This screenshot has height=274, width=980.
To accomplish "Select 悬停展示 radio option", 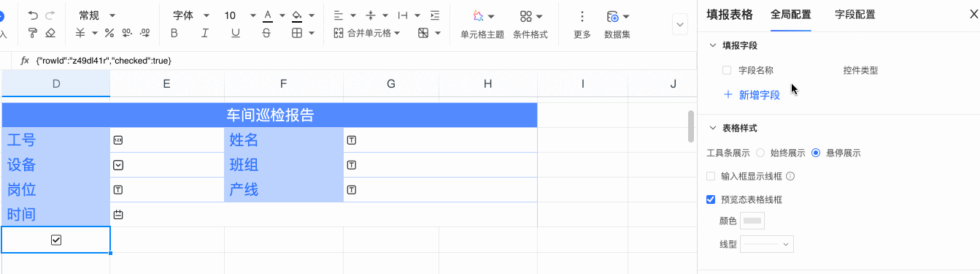I will click(816, 153).
